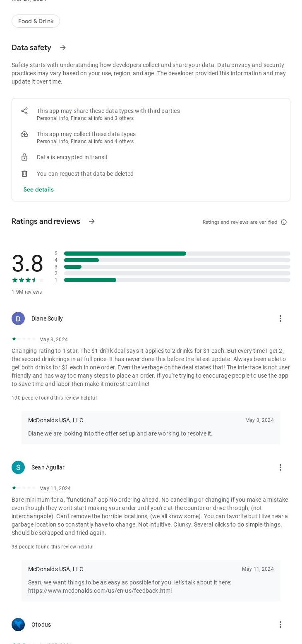Open options menu for Otodus's review
Viewport: 302px width, 644px height.
pos(280,625)
